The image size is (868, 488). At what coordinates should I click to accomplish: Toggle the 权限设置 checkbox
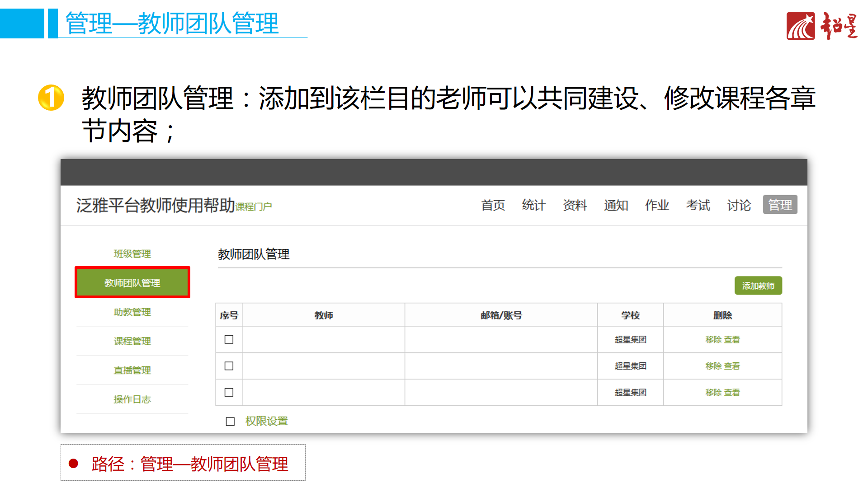230,422
